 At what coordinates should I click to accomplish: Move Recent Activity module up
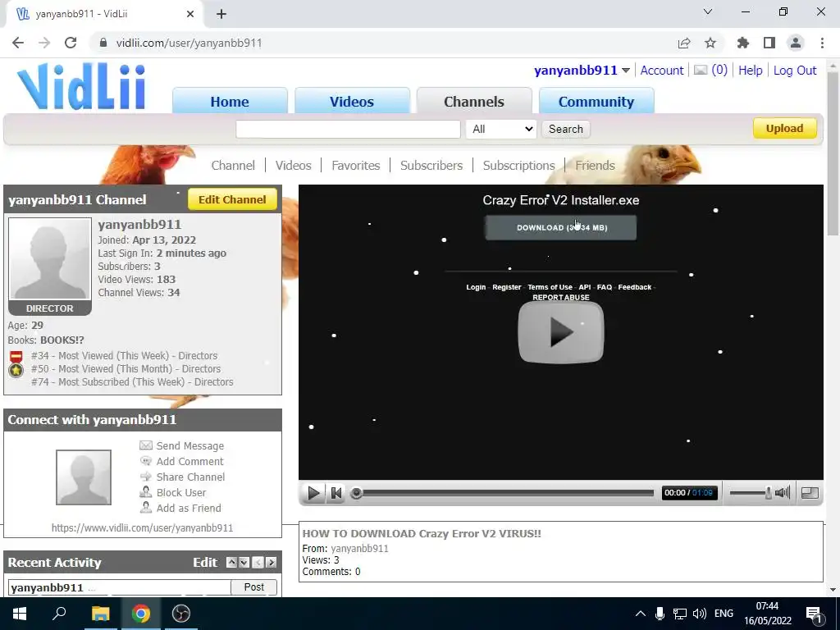(231, 563)
